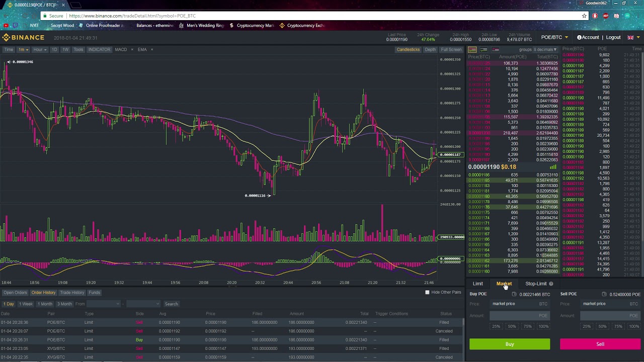Click the wallet icon beside BTC balance
644x362 pixels.
click(514, 294)
